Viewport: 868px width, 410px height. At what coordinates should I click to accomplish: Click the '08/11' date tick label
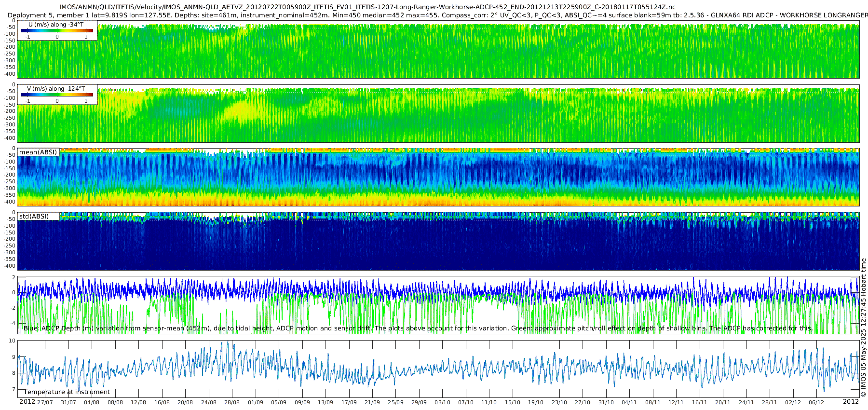[x=653, y=402]
